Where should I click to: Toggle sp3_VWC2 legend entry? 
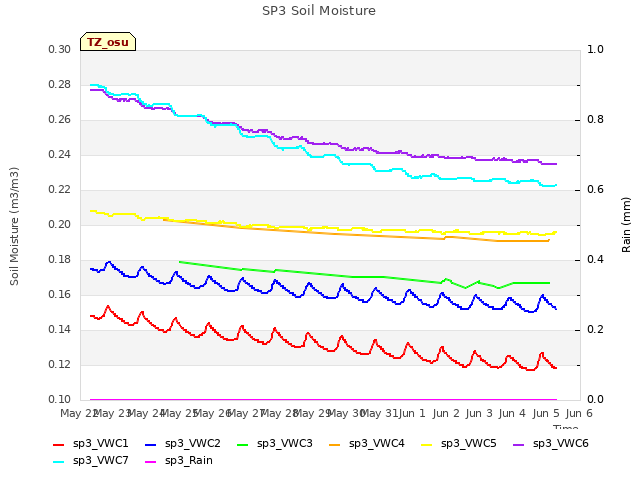183,444
